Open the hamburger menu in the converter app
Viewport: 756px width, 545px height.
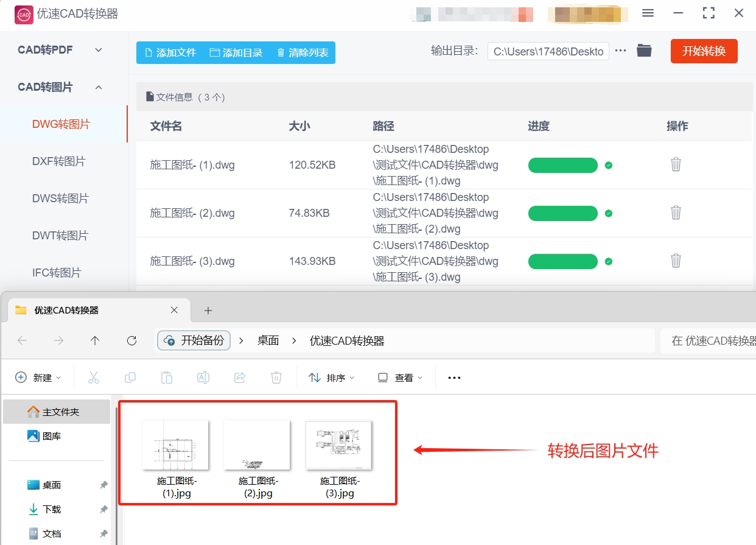(648, 13)
